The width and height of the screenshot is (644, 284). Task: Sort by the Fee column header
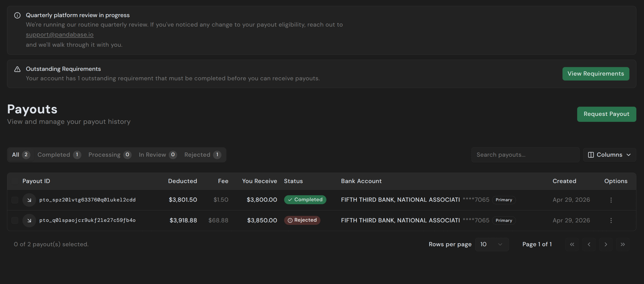(x=223, y=181)
